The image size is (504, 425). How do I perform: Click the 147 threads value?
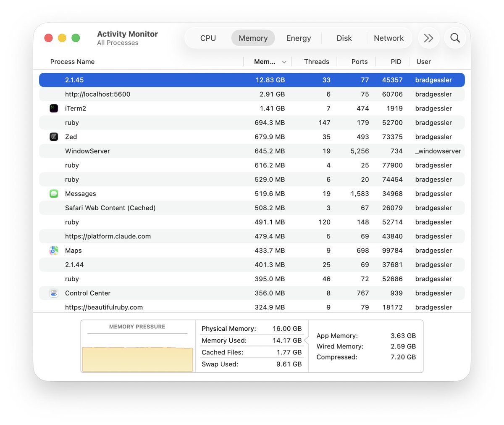[324, 123]
